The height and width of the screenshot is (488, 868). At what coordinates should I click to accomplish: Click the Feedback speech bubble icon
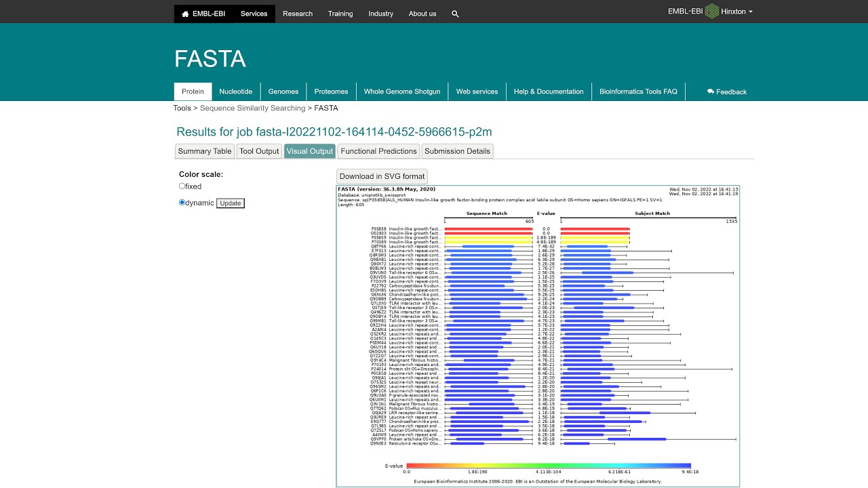711,91
